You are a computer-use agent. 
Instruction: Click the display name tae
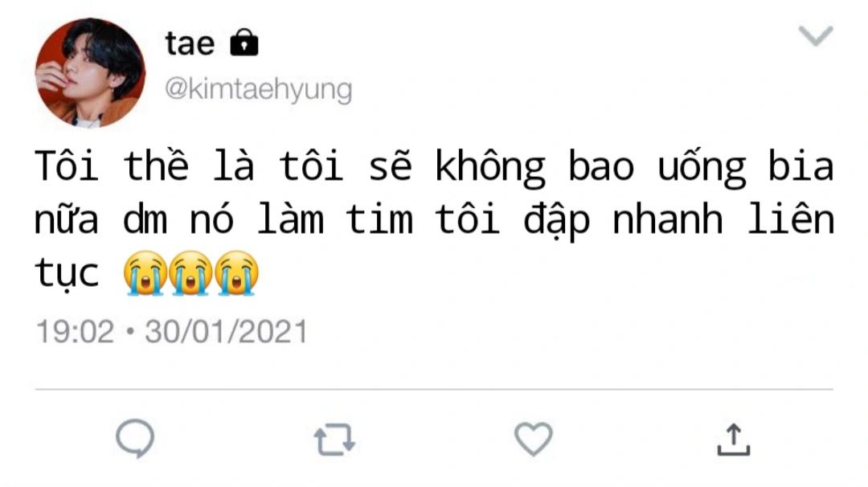coord(190,43)
